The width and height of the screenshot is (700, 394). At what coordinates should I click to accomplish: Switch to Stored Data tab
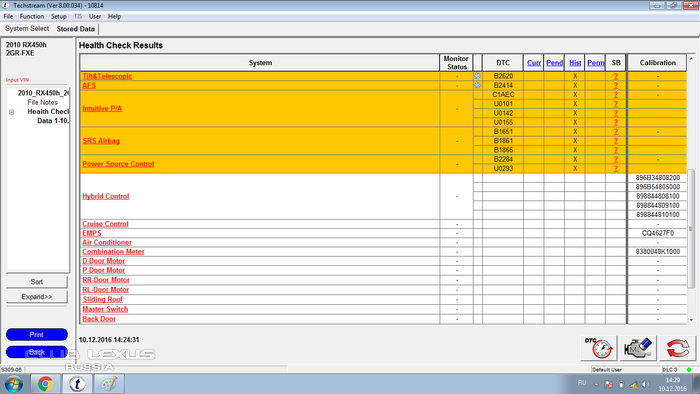point(75,29)
